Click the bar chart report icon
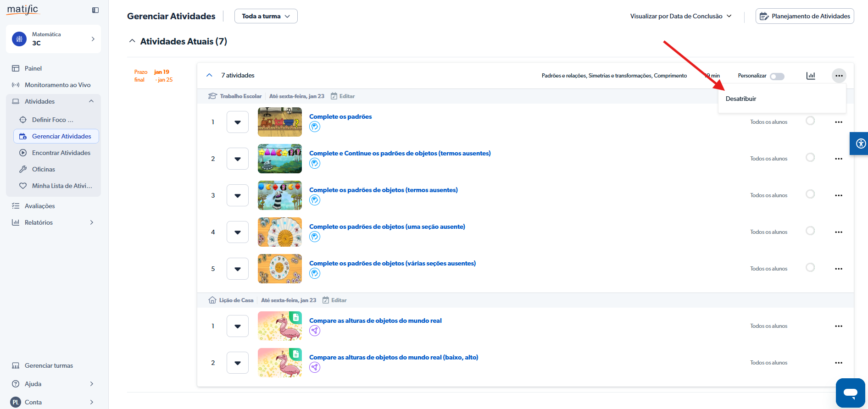The width and height of the screenshot is (868, 409). click(811, 76)
